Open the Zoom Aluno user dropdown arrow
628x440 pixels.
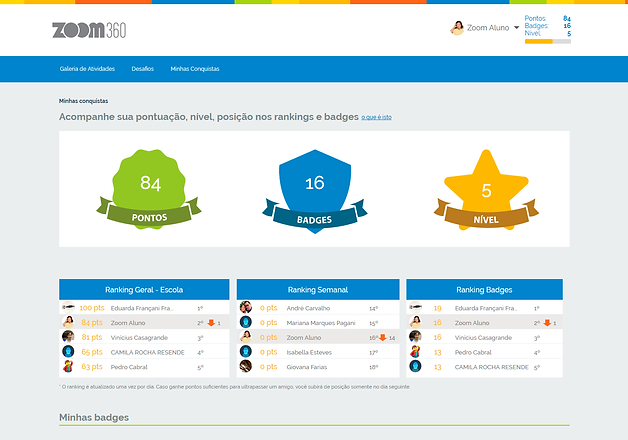[x=516, y=28]
